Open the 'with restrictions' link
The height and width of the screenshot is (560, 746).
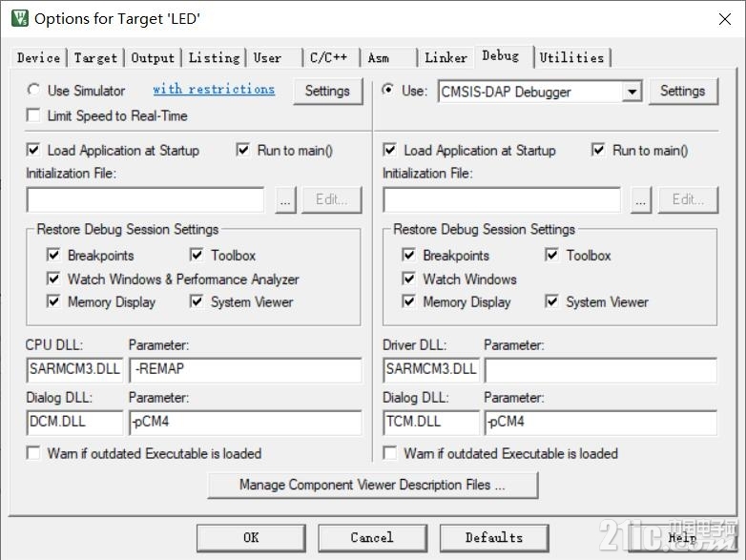coord(214,89)
